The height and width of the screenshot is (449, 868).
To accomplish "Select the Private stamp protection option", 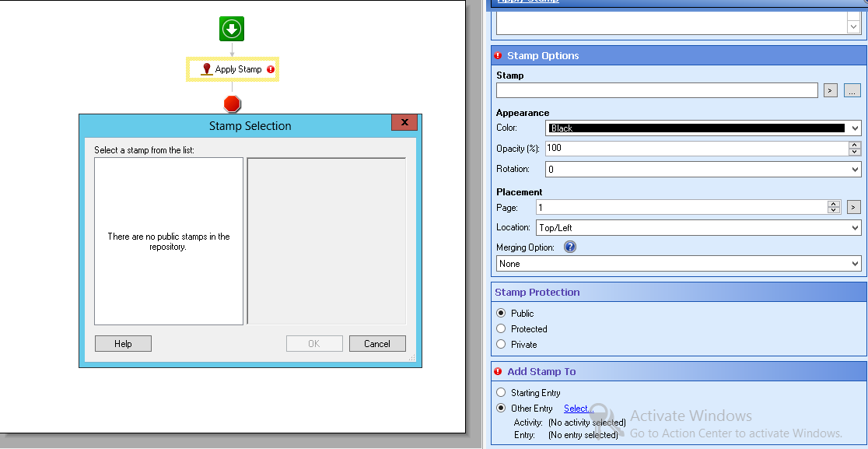I will [501, 344].
